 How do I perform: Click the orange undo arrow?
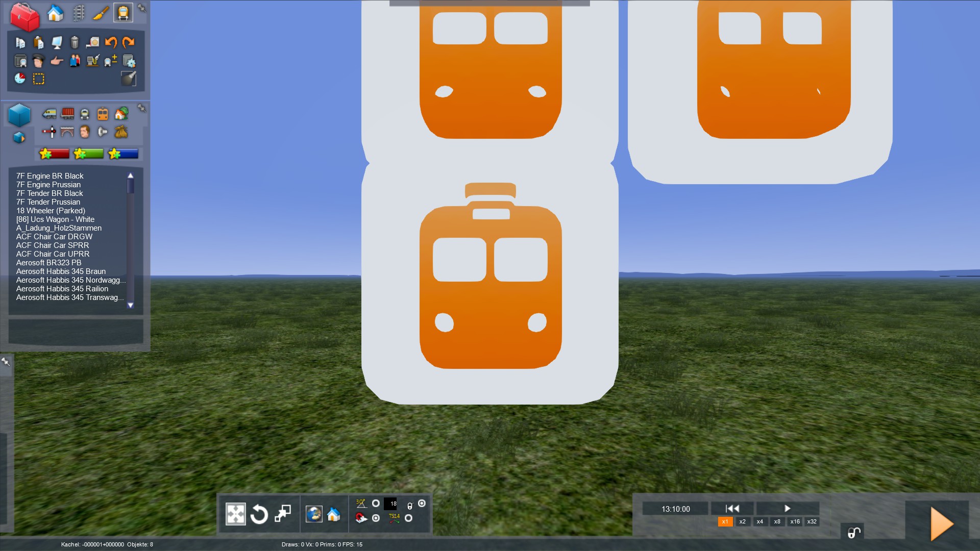[x=111, y=42]
